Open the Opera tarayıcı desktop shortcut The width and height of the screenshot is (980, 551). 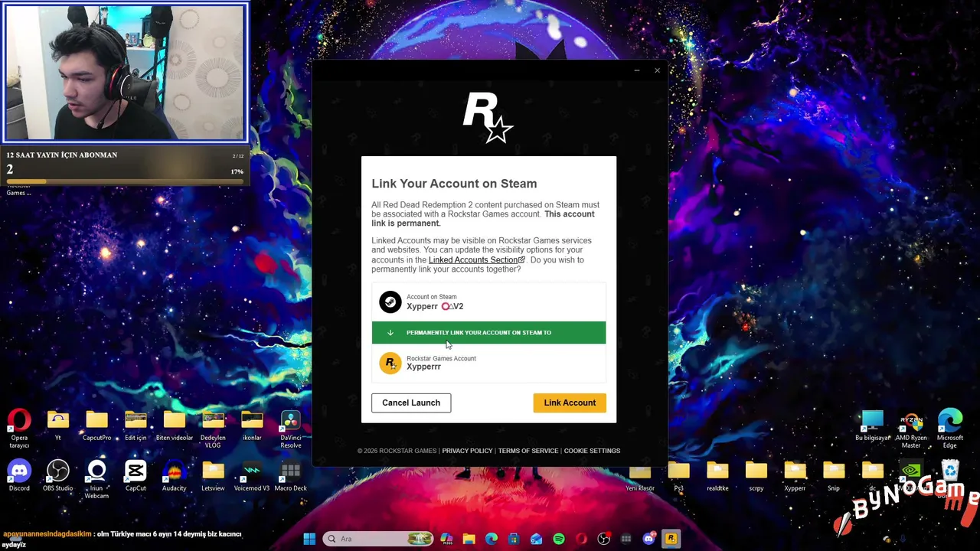click(x=19, y=429)
